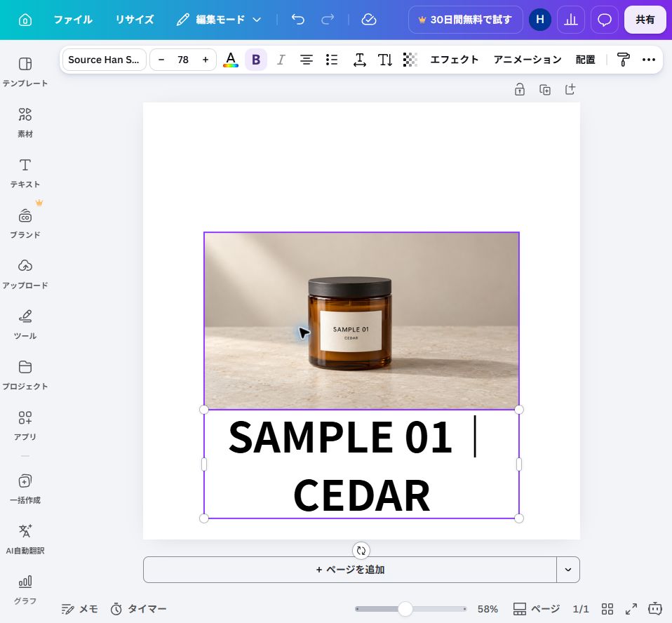Add a new page icon above canvas

[x=570, y=90]
